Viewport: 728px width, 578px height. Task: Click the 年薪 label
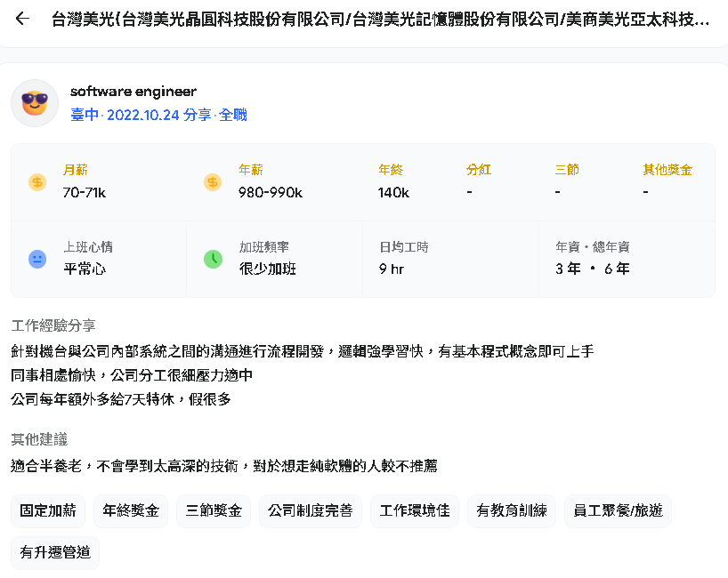tap(251, 170)
